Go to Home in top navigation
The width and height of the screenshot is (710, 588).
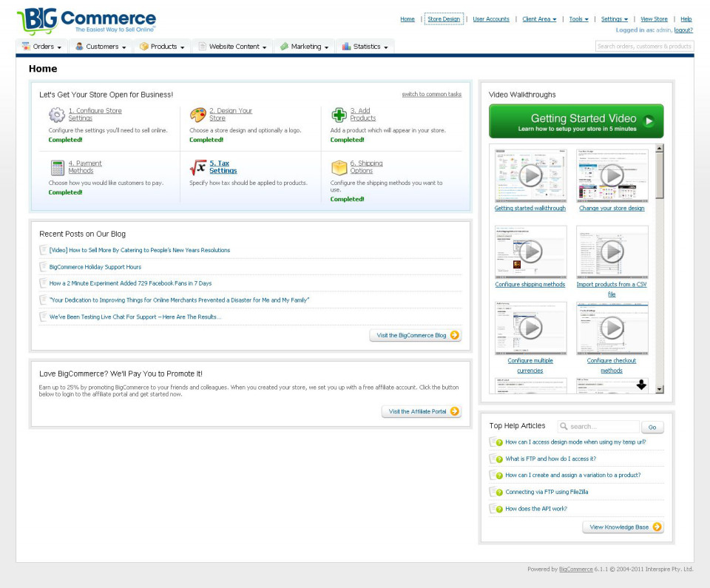[407, 19]
